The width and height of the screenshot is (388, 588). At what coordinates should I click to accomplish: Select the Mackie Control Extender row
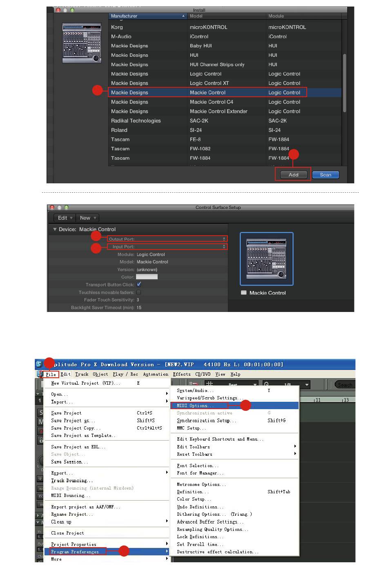(x=225, y=111)
